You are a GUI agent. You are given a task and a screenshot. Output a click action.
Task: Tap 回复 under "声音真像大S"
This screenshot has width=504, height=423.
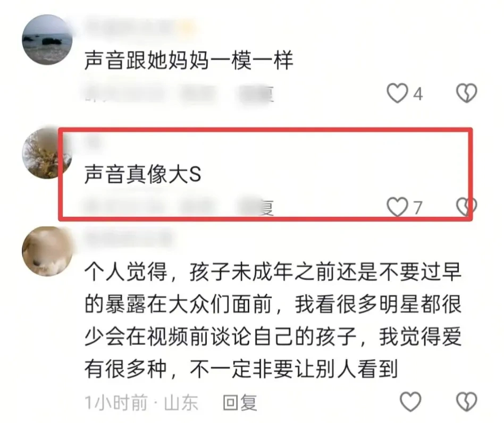(256, 207)
